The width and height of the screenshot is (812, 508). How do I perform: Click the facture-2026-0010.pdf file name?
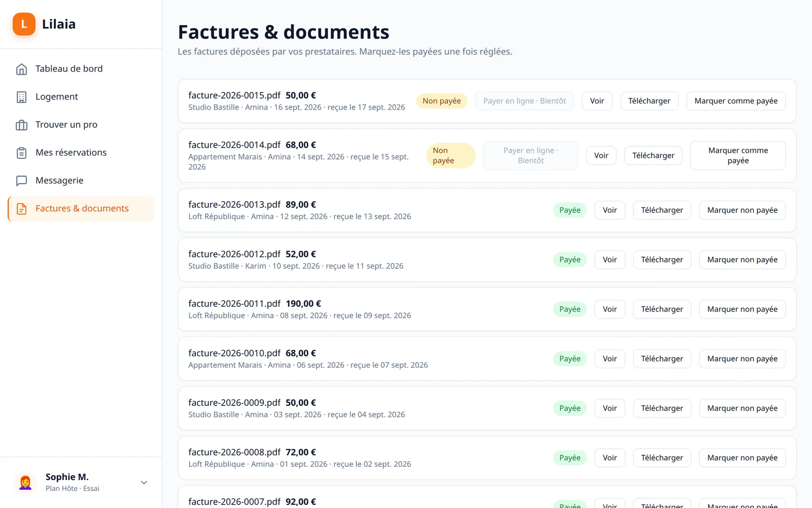[234, 353]
